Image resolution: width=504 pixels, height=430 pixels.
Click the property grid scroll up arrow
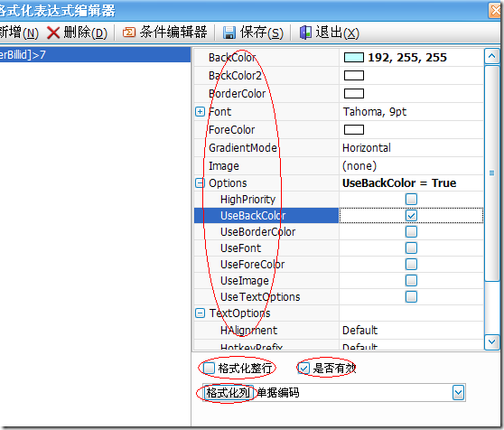(x=491, y=56)
